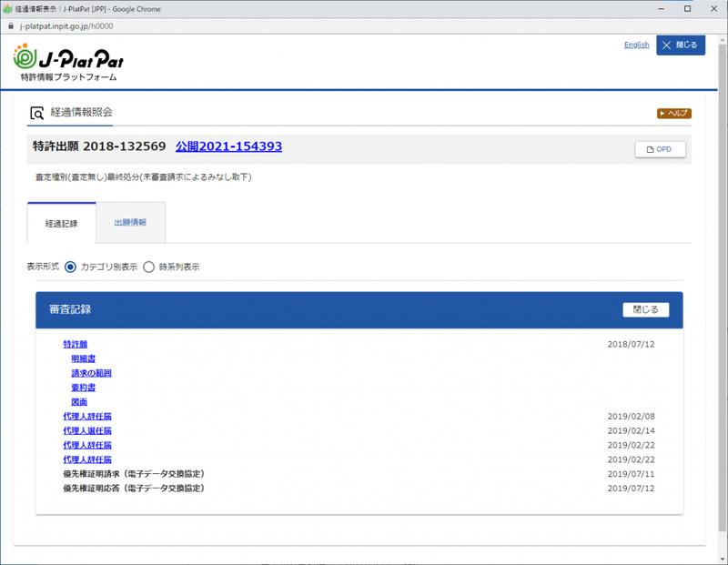Click the 審査記録 section header title

pyautogui.click(x=70, y=309)
